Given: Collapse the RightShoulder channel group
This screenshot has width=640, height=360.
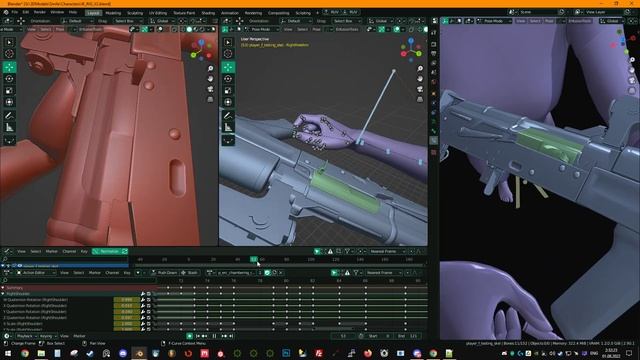Looking at the screenshot, I should (3, 293).
